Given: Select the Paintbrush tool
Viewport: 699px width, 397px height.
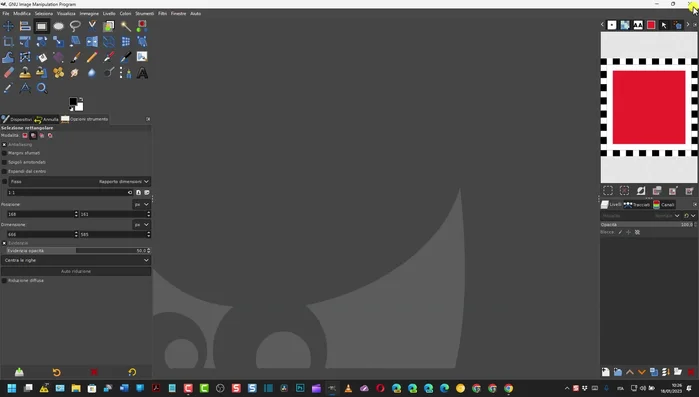Looking at the screenshot, I should [75, 57].
